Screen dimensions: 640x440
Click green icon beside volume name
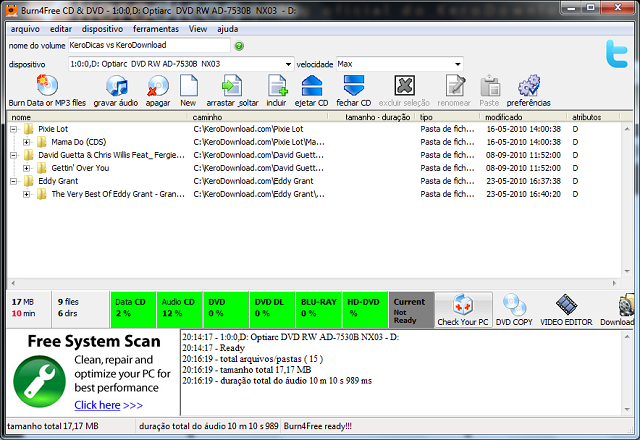pos(239,46)
